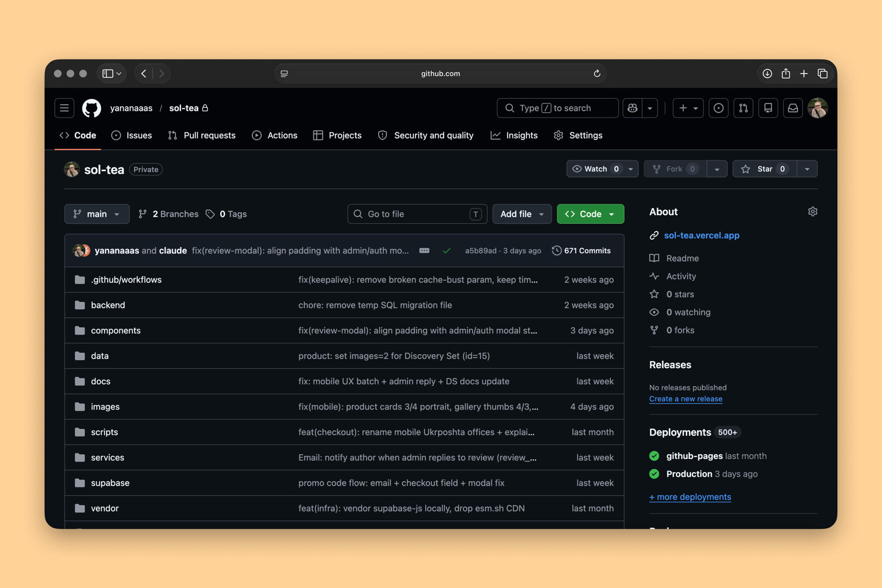
Task: Open the Create new plus dropdown
Action: tap(688, 108)
